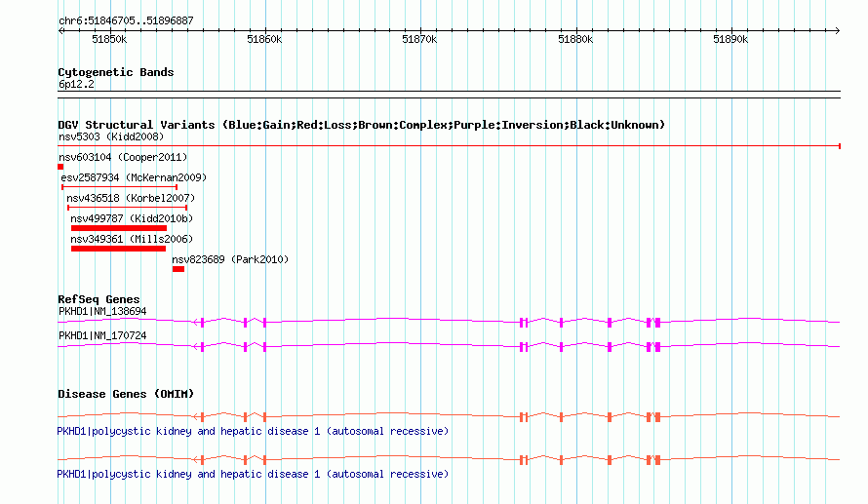Click the 51860k ruler tick label
Viewport: 868px width, 504px height.
tap(264, 39)
